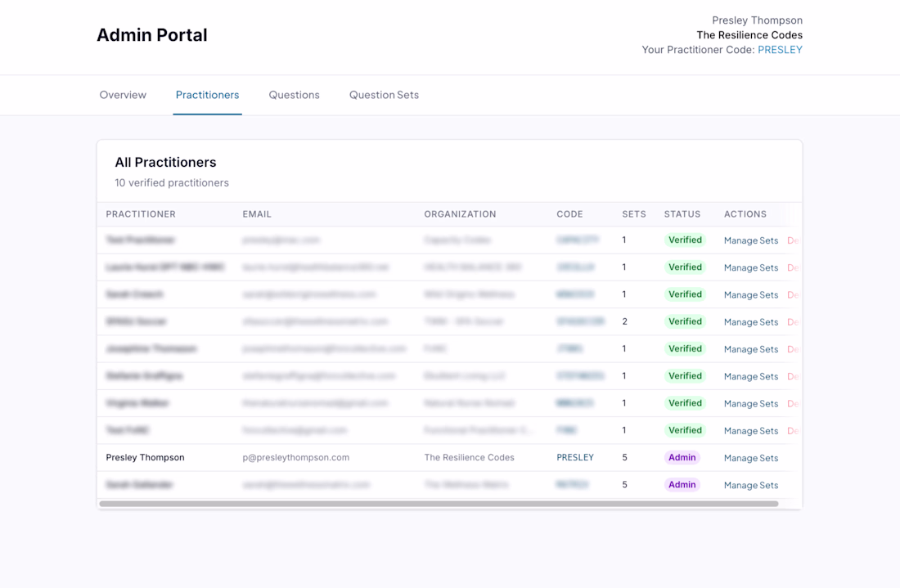The image size is (900, 588).
Task: Switch to the Questions tab
Action: pyautogui.click(x=294, y=95)
